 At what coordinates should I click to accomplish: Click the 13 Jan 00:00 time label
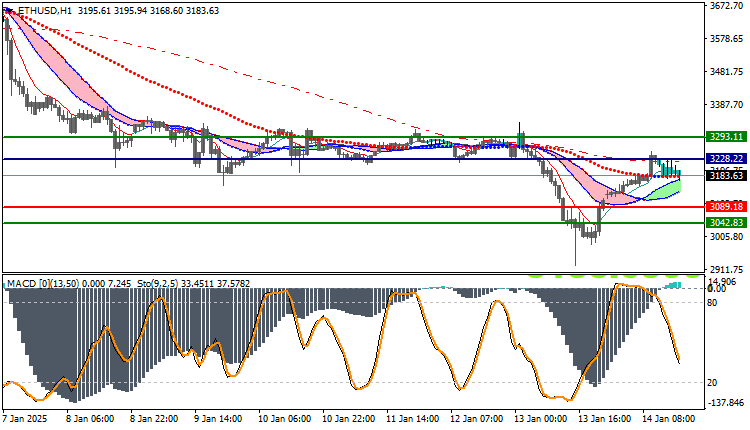540,419
